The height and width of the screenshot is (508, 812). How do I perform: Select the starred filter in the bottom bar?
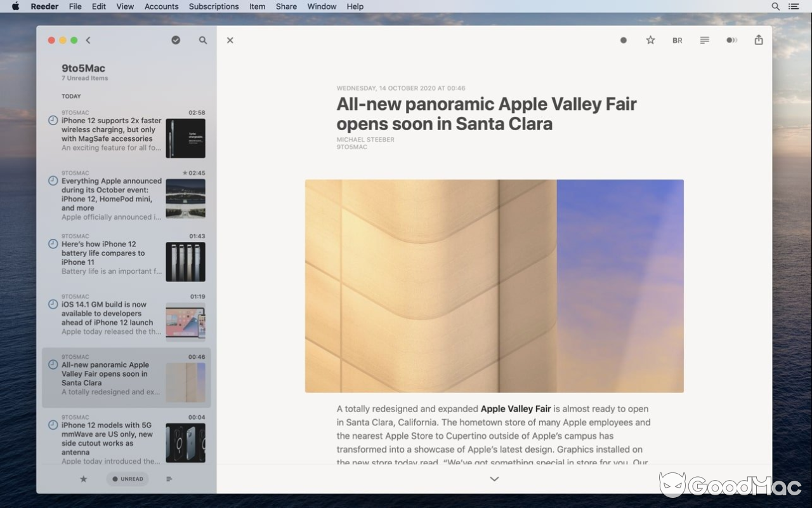(83, 479)
